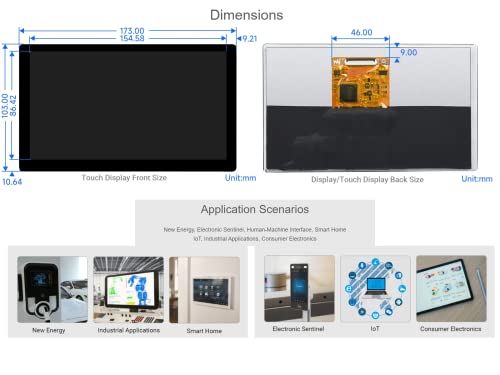Click the New Energy thumbnail image
Image resolution: width=500 pixels, height=375 pixels.
pos(52,289)
